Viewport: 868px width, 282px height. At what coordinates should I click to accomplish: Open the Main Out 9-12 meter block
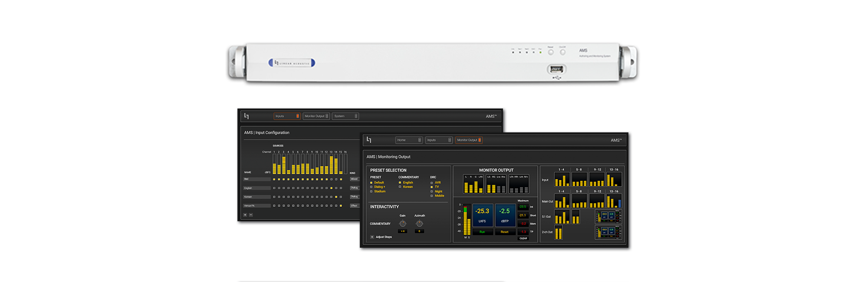(596, 201)
